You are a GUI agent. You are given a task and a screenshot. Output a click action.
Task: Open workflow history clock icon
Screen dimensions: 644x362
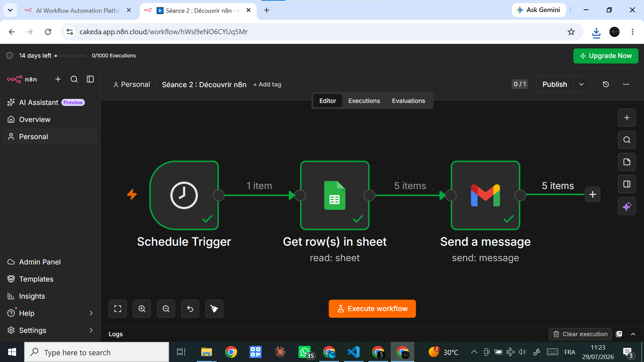(x=606, y=84)
